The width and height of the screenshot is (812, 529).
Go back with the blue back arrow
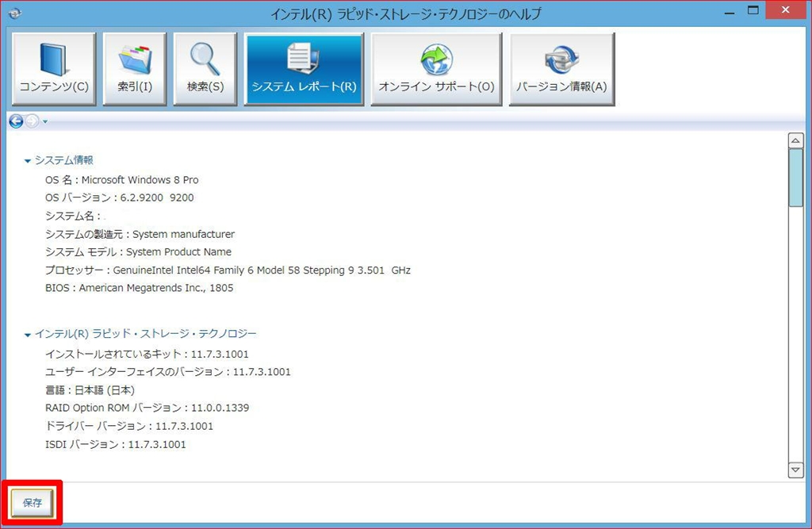pos(16,121)
